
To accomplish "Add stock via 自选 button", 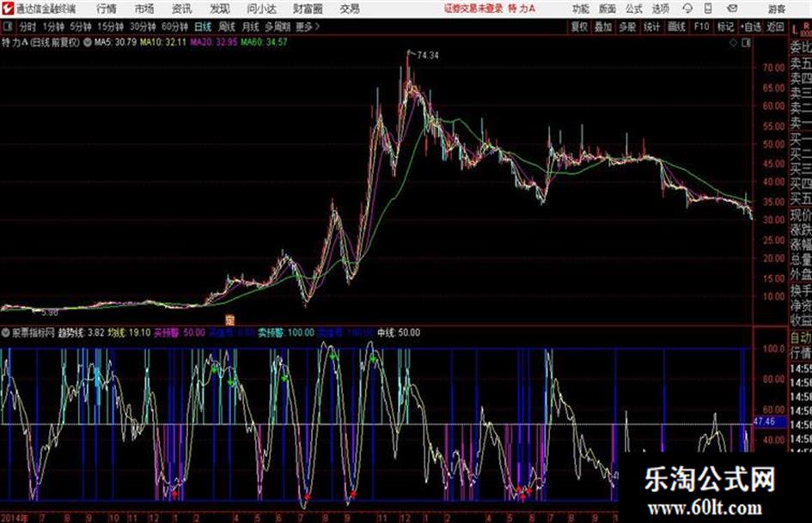I will tap(751, 27).
